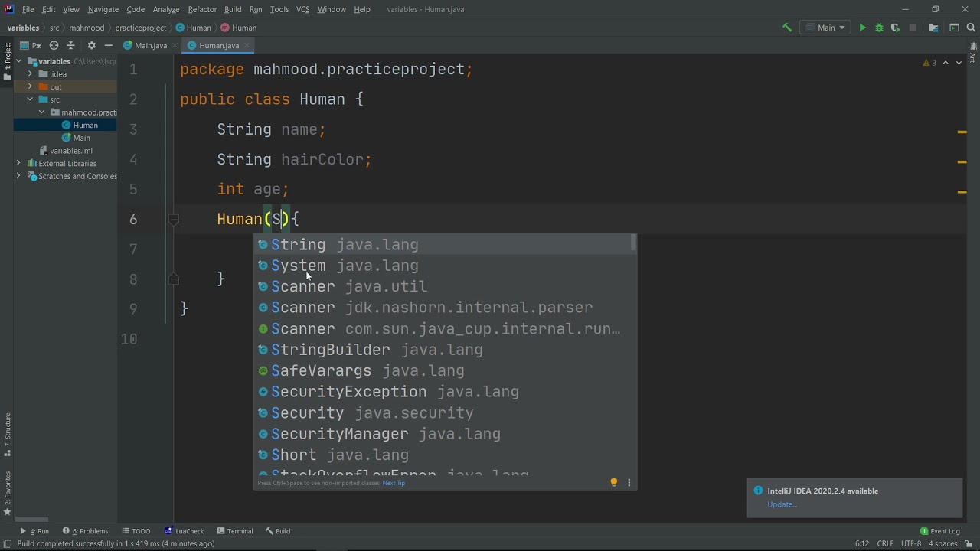Toggle the 4: Run tool window
This screenshot has height=551, width=980.
coord(34,531)
